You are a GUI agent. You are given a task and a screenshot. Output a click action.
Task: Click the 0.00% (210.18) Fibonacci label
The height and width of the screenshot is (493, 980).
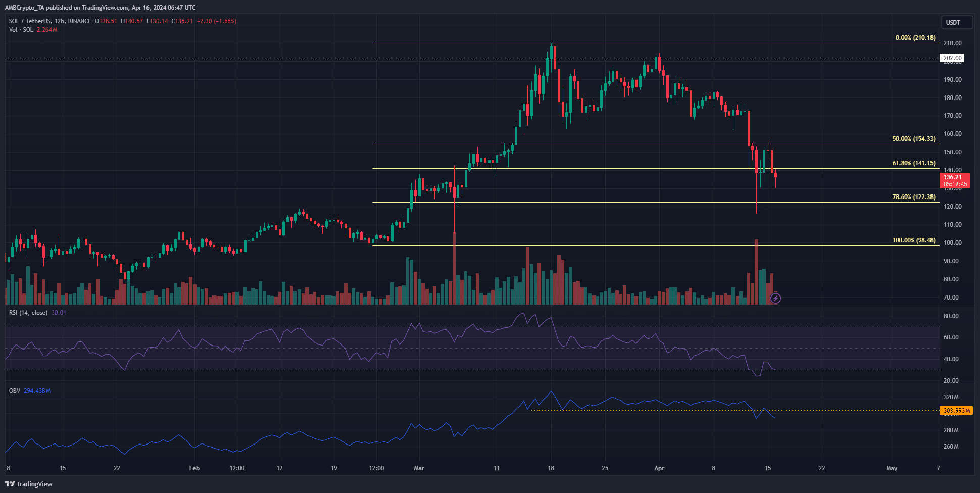pos(915,38)
